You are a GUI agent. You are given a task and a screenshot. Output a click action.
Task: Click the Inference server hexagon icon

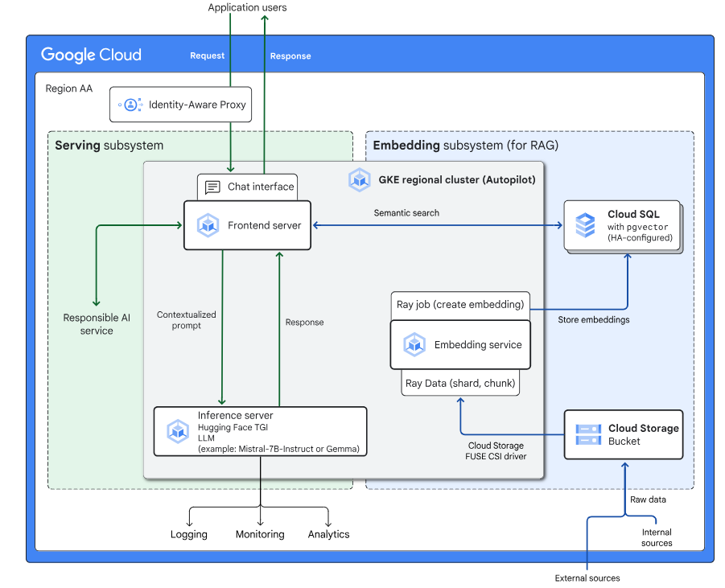178,430
